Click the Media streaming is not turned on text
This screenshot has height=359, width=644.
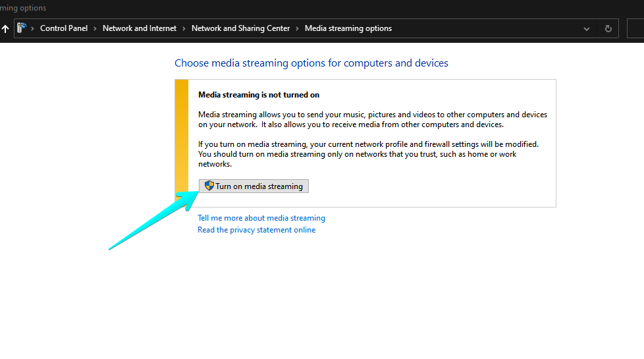[x=259, y=95]
